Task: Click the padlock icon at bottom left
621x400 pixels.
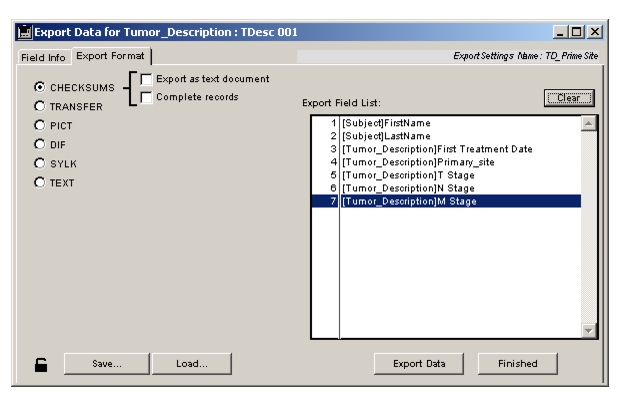Action: 40,364
